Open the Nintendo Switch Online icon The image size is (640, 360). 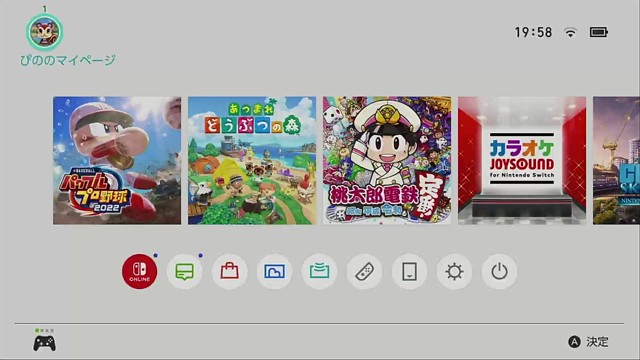pos(140,271)
